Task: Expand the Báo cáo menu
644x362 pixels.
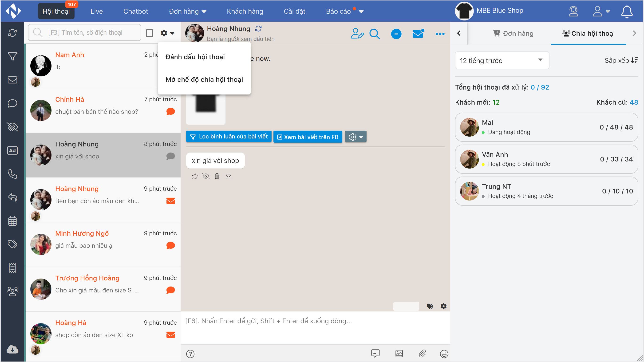Action: [344, 11]
